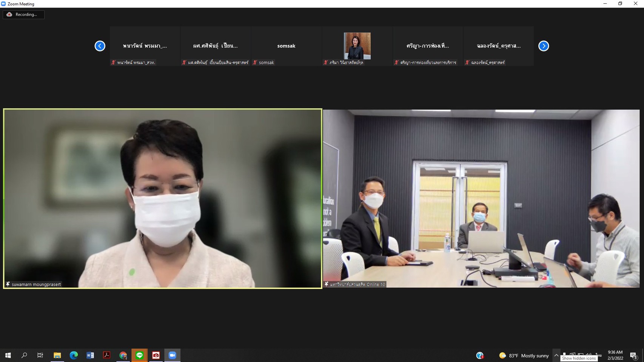The image size is (644, 362).
Task: Open the weather widget showing 83°F
Action: (x=524, y=356)
